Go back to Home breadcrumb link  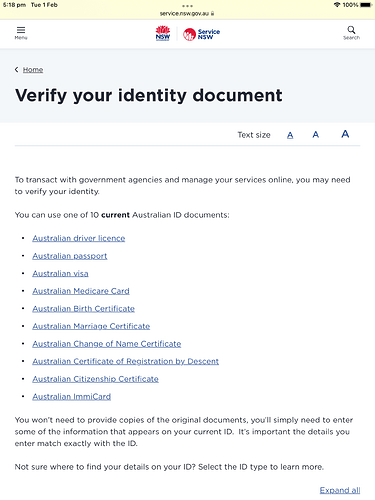[x=33, y=70]
